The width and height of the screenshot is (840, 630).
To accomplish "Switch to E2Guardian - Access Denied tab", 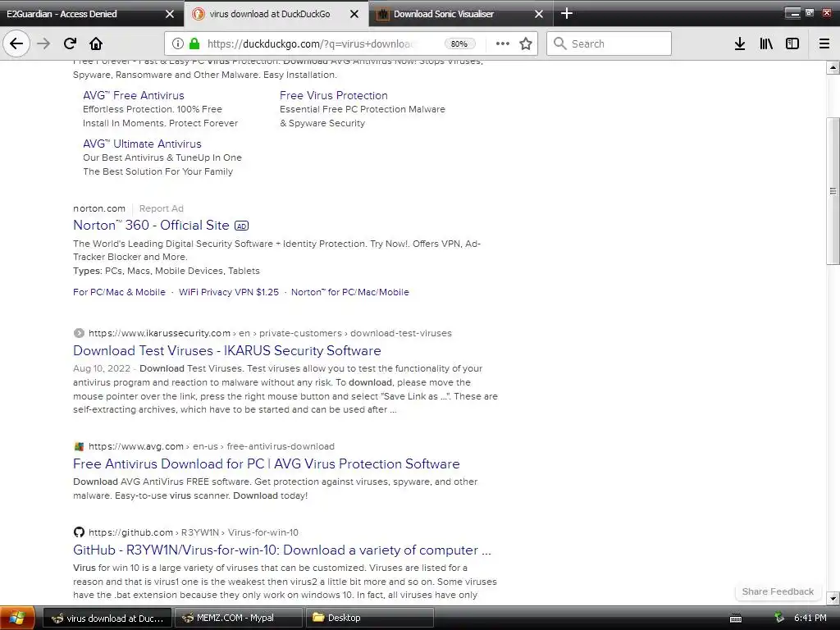I will click(80, 14).
